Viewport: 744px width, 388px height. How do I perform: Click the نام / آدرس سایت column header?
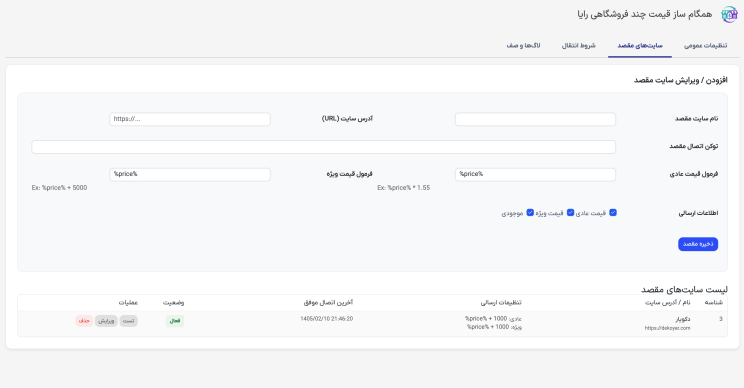[668, 302]
